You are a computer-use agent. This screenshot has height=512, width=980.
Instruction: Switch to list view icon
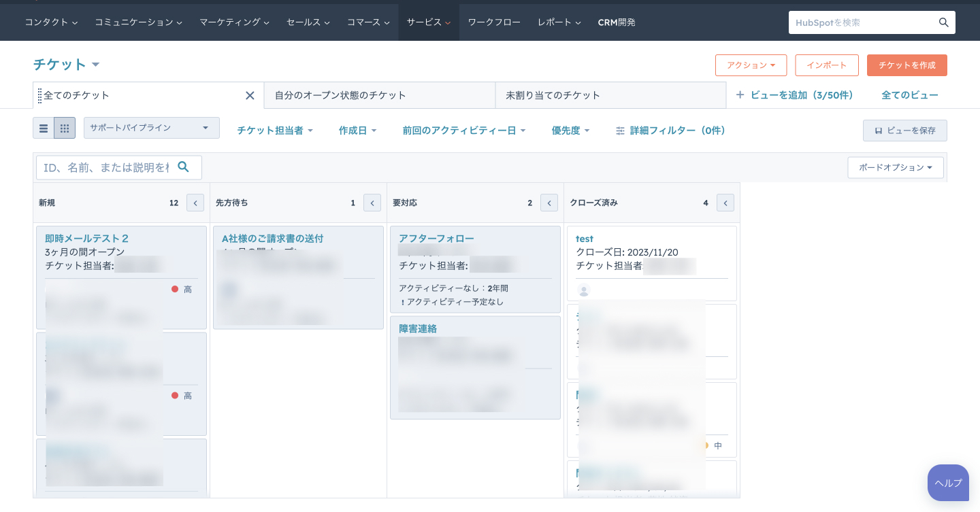[44, 128]
